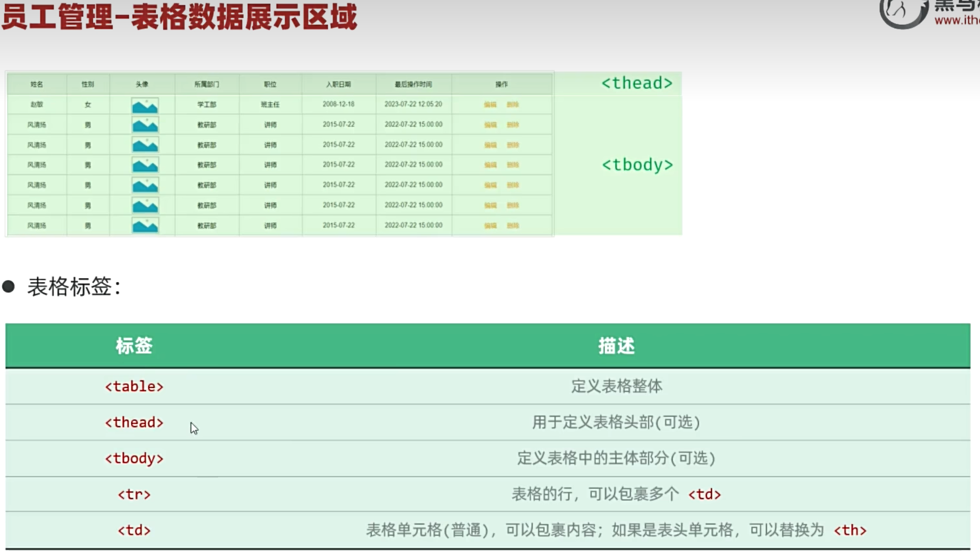
Task: Click the 描述 header of the tag table
Action: click(616, 346)
